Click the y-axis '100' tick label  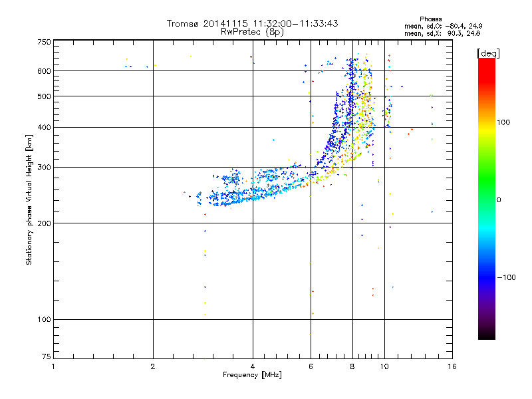(44, 320)
